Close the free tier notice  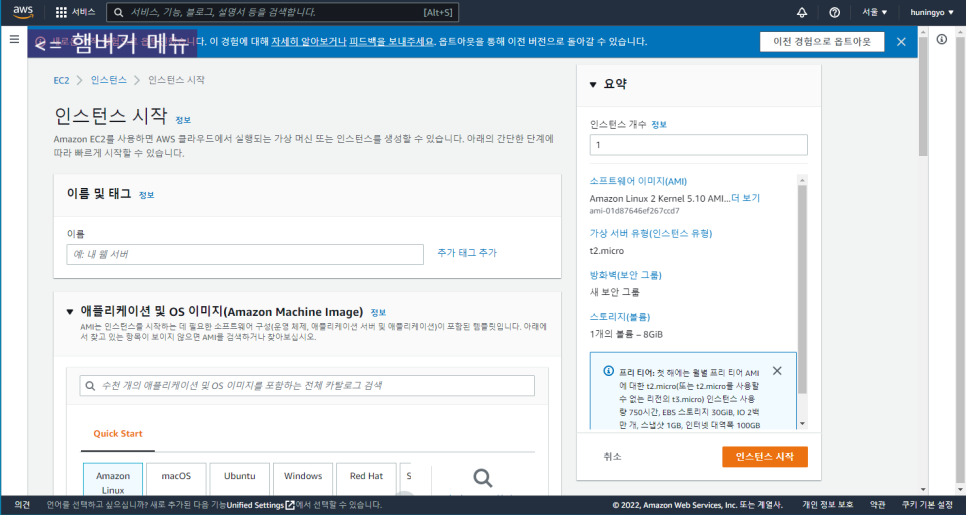777,371
